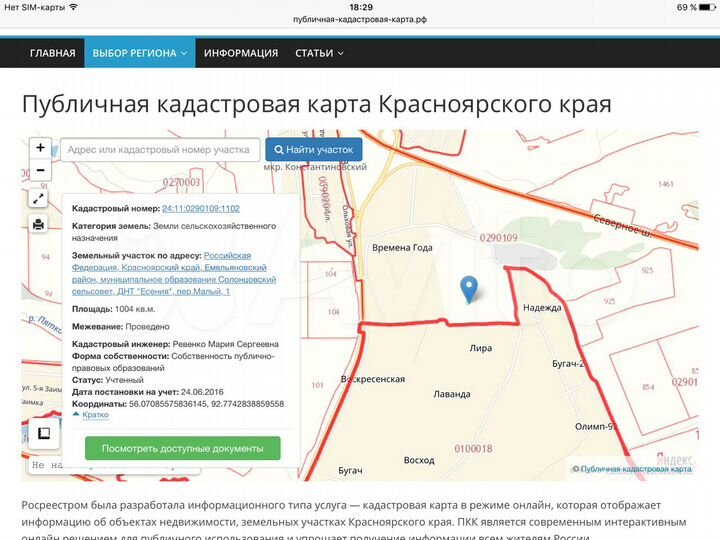Screen dimensions: 720x540
Task: Click the Воскресенская map label
Action: (x=373, y=379)
